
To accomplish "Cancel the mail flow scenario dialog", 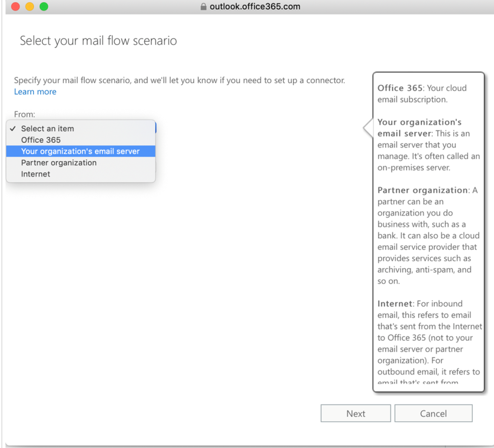I will (x=433, y=414).
